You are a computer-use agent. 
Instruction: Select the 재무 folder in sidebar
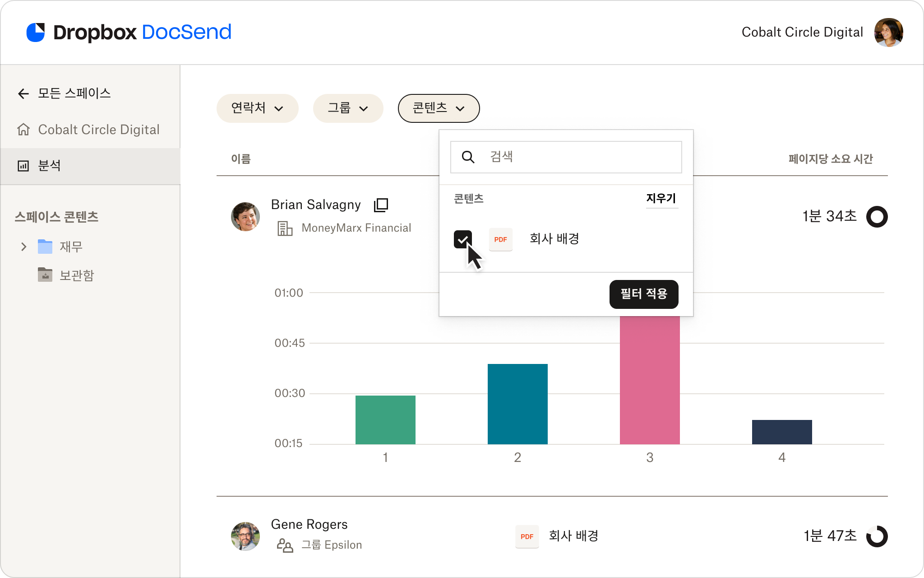click(x=71, y=247)
